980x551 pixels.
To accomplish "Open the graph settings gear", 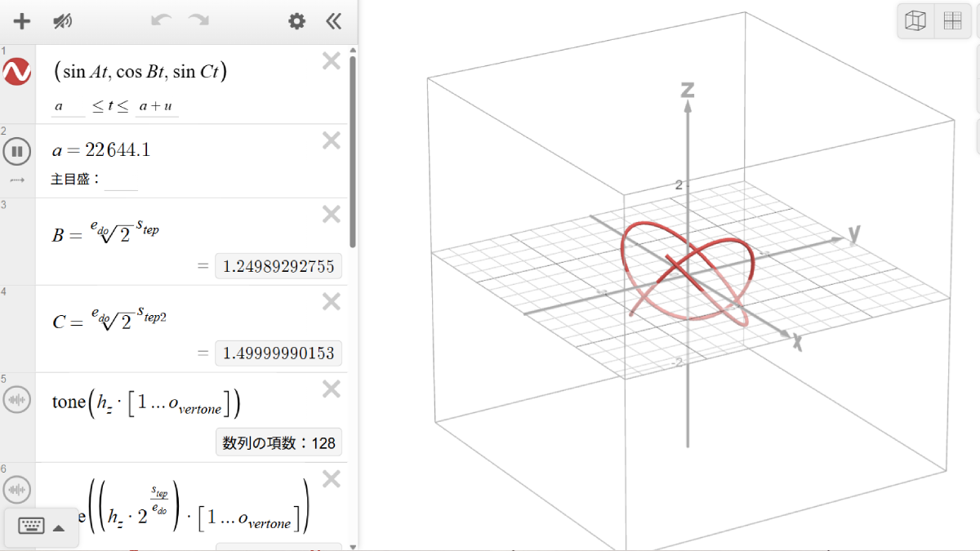I will [296, 20].
